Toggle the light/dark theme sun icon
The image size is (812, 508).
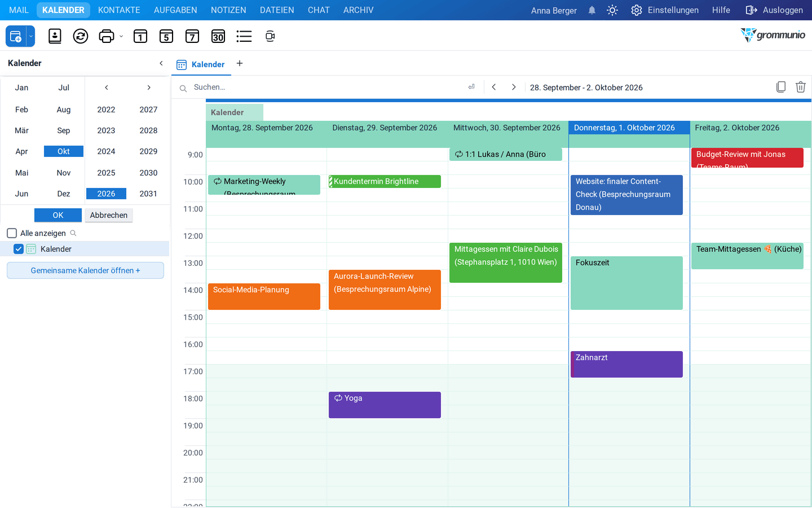tap(612, 10)
